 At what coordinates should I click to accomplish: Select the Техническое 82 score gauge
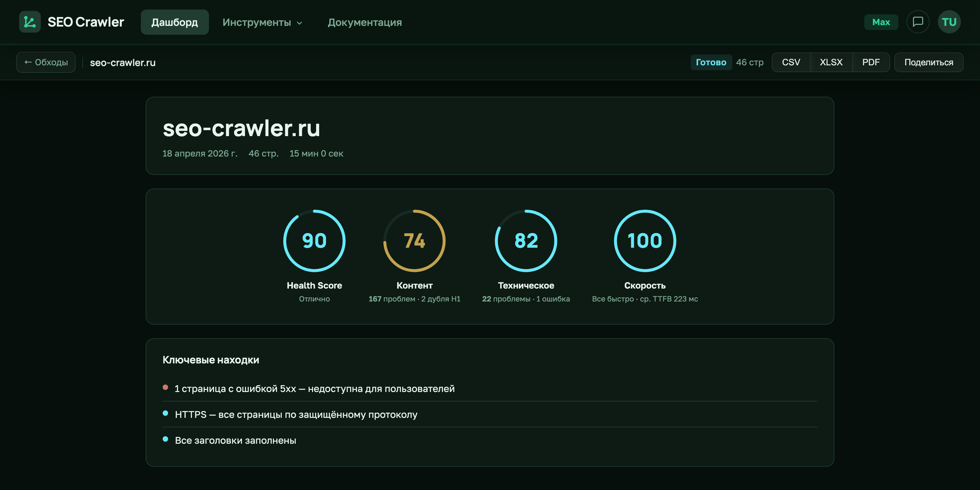526,241
